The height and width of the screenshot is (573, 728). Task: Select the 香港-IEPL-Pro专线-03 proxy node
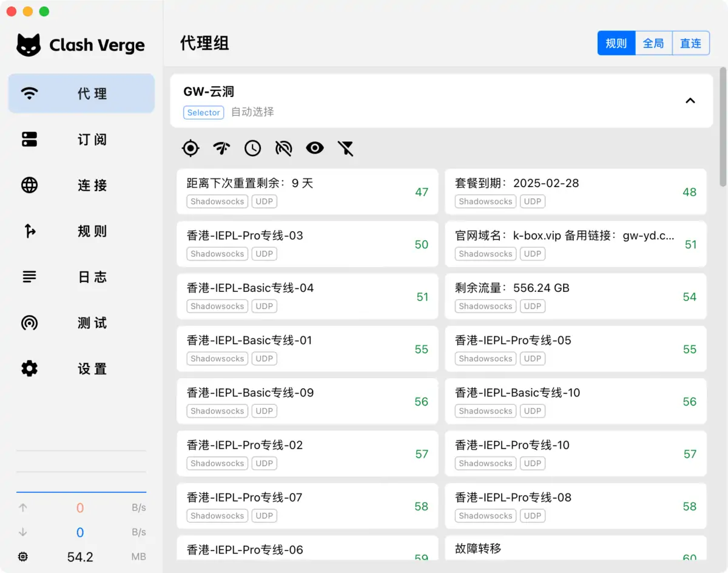[307, 244]
